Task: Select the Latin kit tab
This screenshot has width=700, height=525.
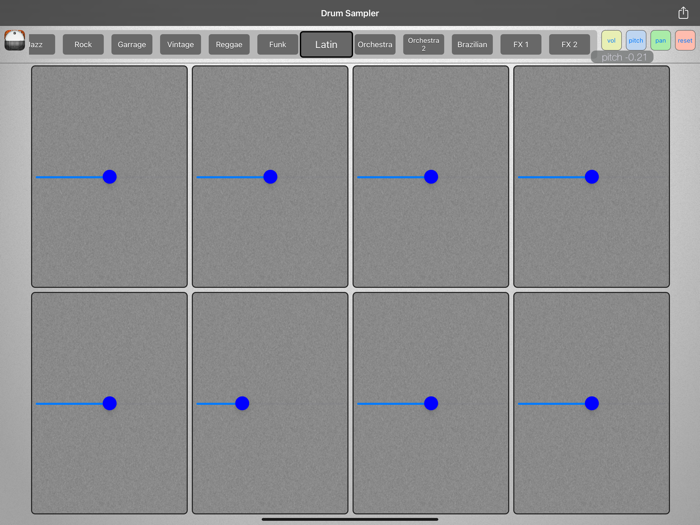Action: 326,45
